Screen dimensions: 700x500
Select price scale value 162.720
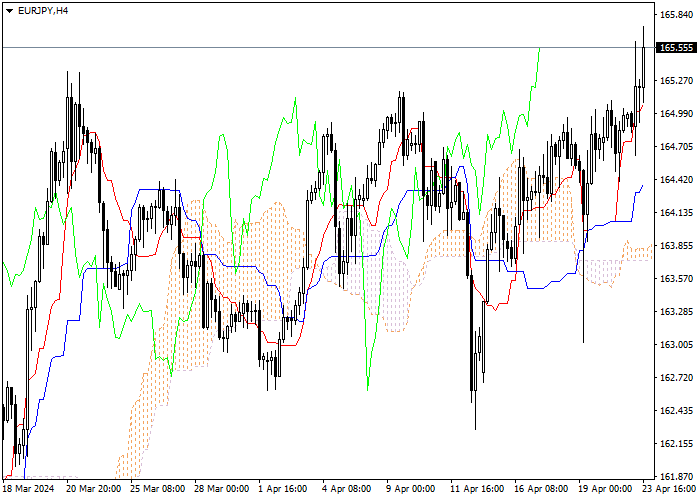pos(676,377)
